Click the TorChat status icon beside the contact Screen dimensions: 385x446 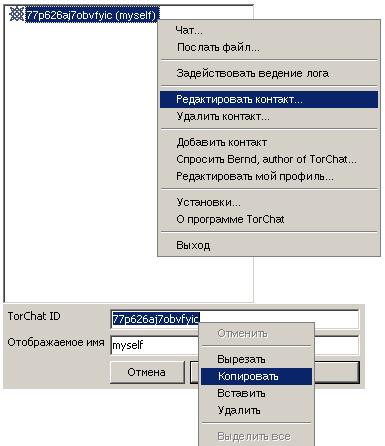(16, 14)
